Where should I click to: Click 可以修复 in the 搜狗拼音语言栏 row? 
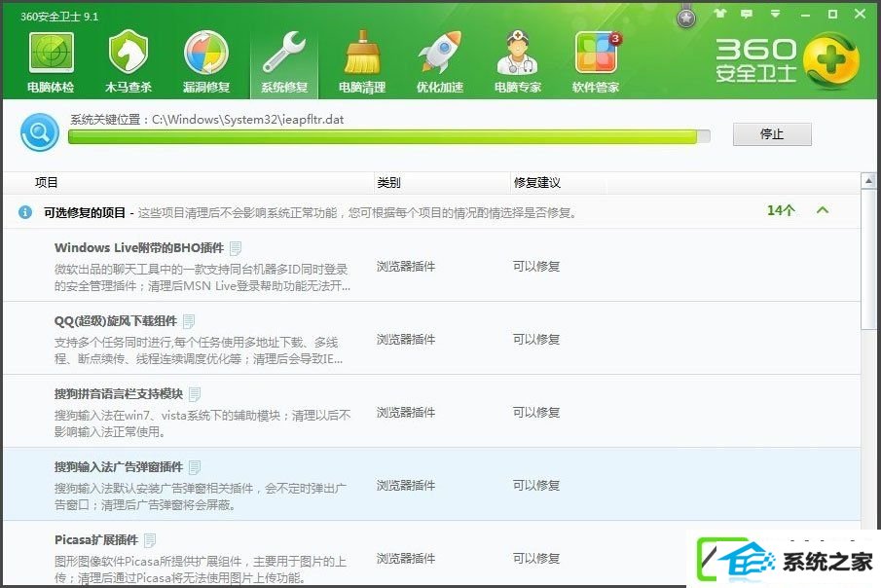536,413
